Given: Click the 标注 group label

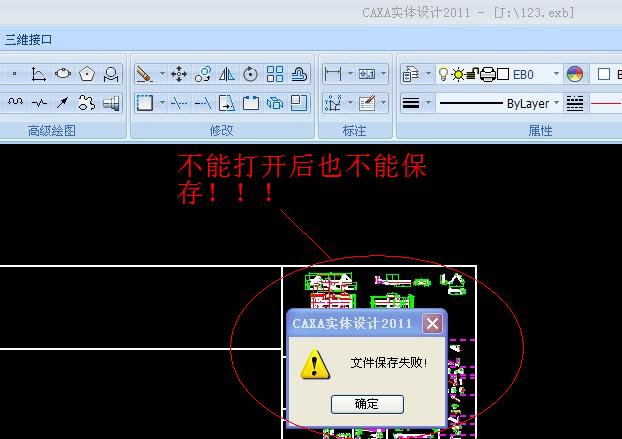Looking at the screenshot, I should point(354,130).
